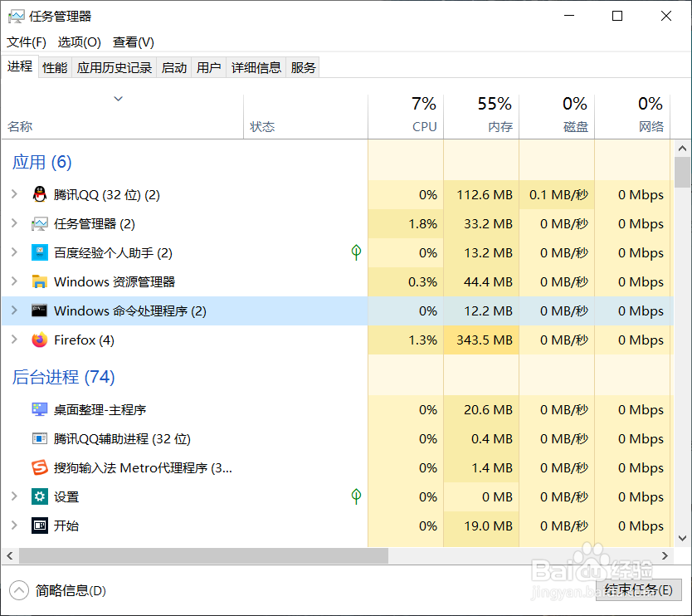The height and width of the screenshot is (616, 692).
Task: Click the 19.0 MB memory value for 开始
Action: coord(488,526)
